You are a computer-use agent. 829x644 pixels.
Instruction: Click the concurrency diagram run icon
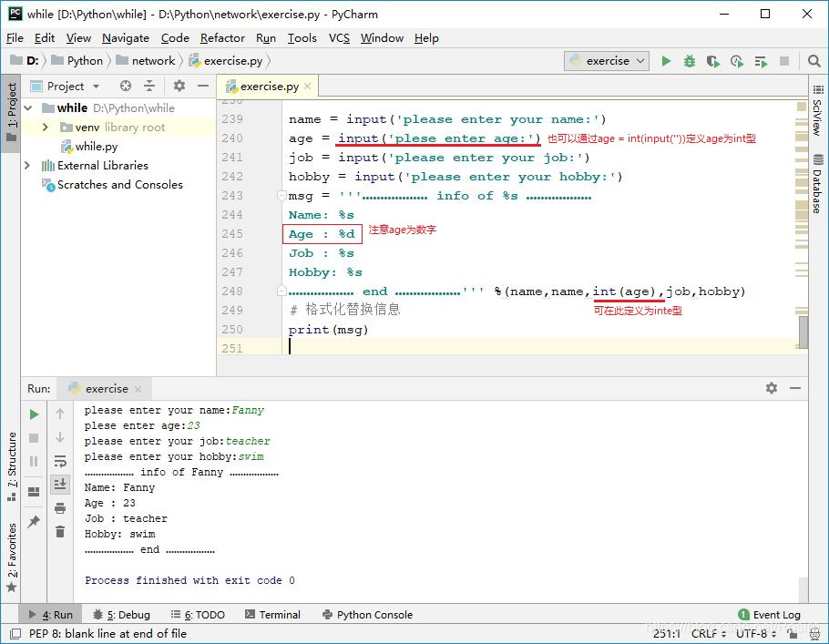click(761, 62)
